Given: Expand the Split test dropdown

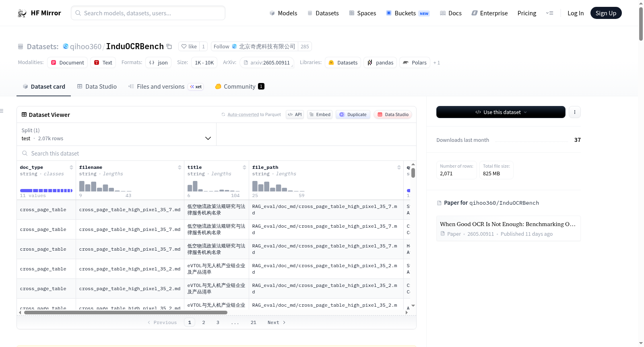Looking at the screenshot, I should (116, 135).
